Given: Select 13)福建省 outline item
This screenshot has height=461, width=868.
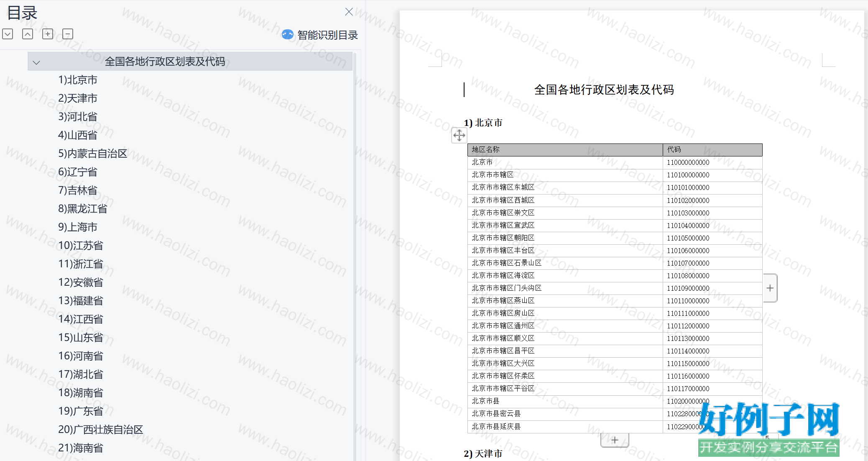Looking at the screenshot, I should 81,301.
